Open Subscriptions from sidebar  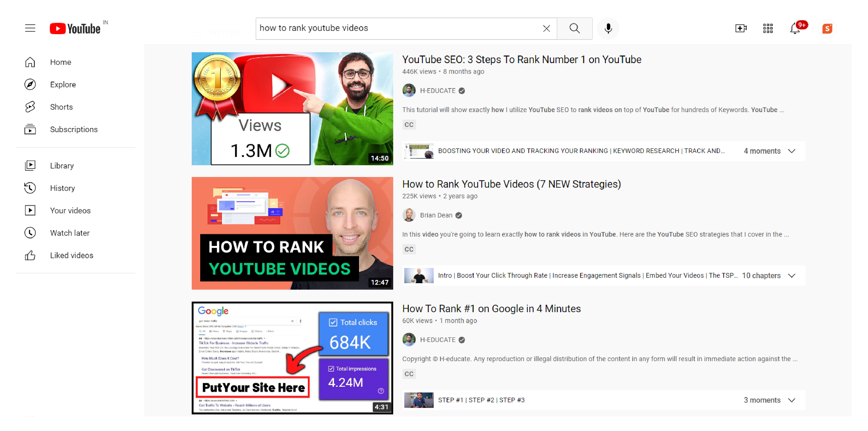pos(74,129)
